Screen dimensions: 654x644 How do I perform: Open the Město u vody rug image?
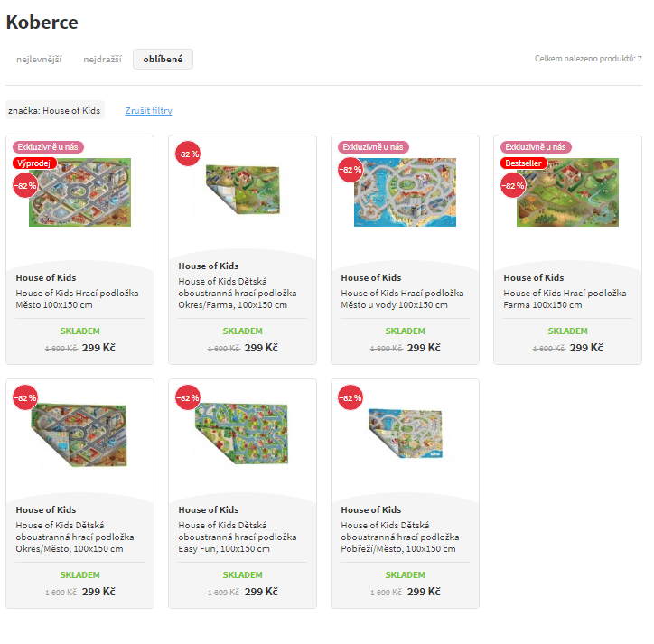pyautogui.click(x=406, y=193)
